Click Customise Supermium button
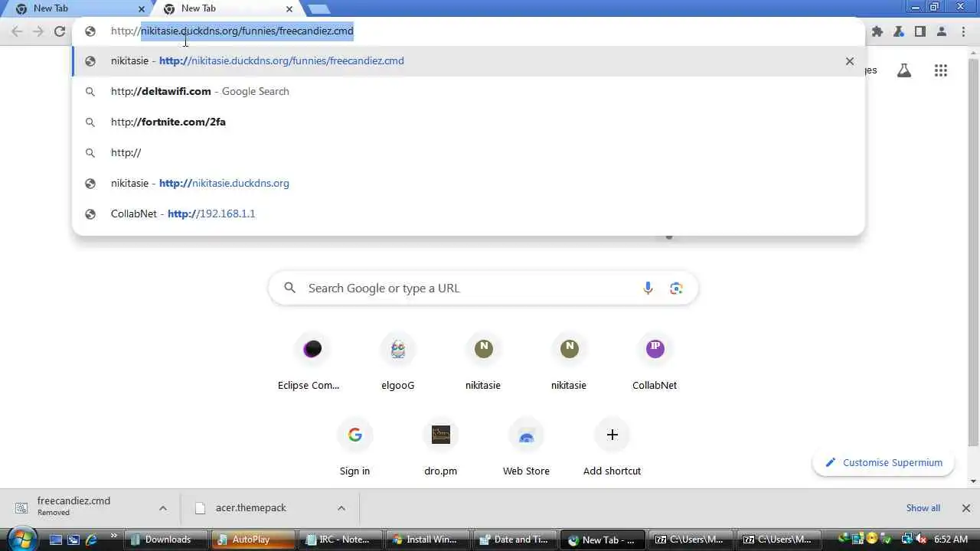Image resolution: width=980 pixels, height=551 pixels. point(884,463)
